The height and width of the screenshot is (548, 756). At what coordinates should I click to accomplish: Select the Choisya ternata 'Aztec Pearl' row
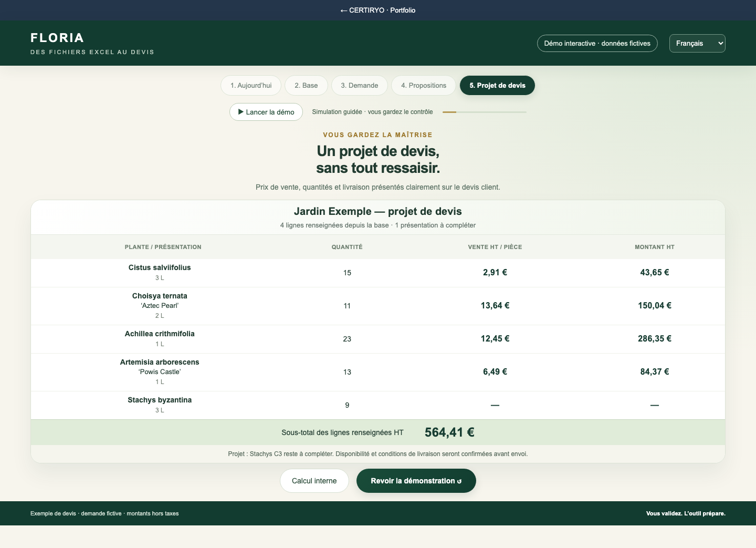coord(378,306)
